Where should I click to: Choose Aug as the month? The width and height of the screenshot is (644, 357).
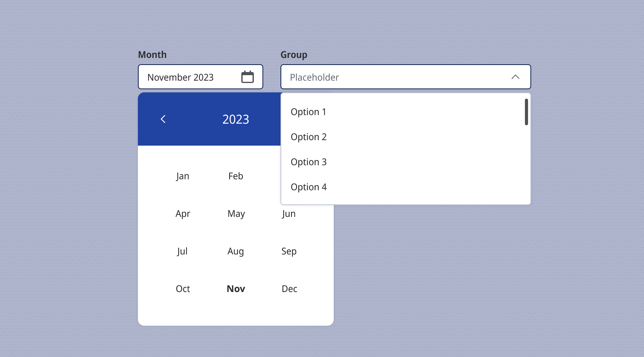[x=235, y=251]
